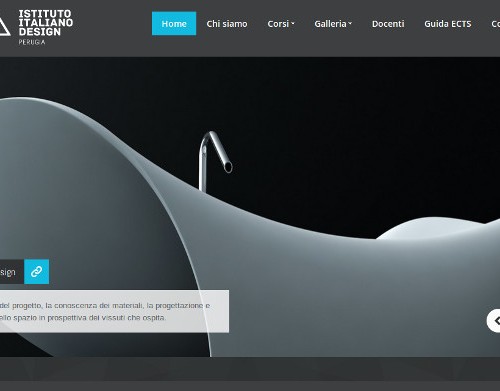Click the bathtub slide image

tap(250, 207)
